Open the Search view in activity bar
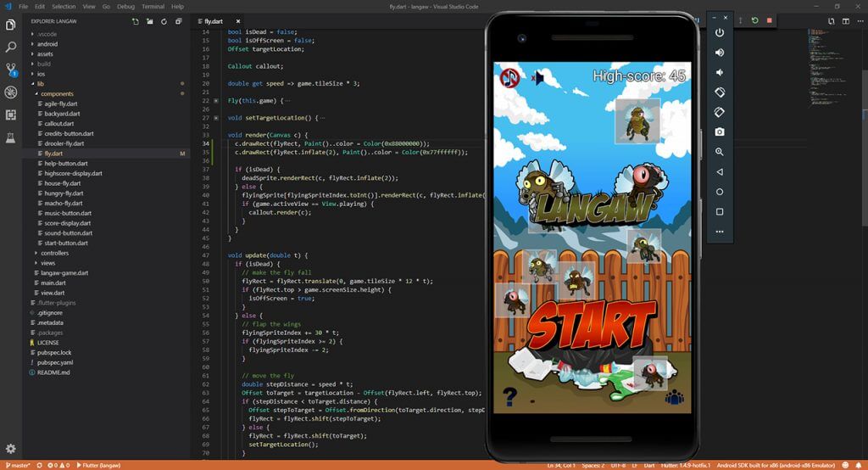The image size is (868, 470). pos(11,48)
